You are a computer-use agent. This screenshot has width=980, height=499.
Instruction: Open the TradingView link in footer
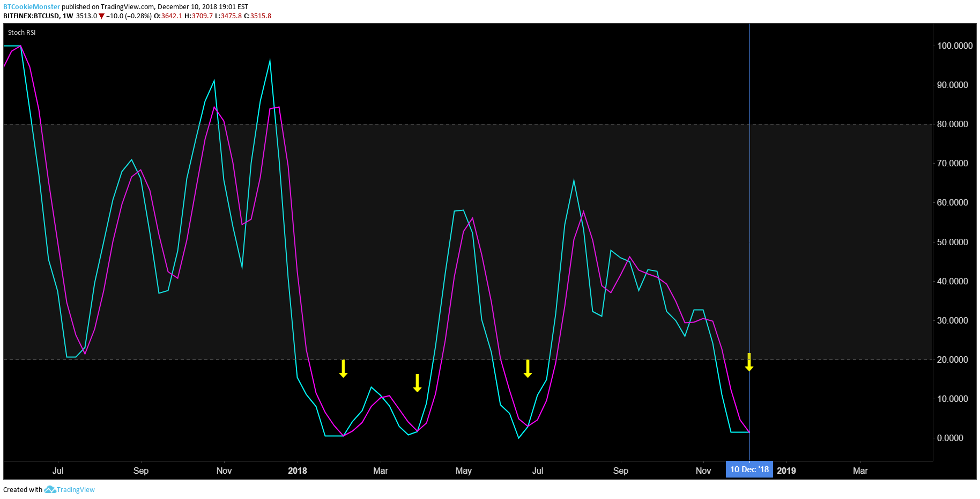click(76, 489)
